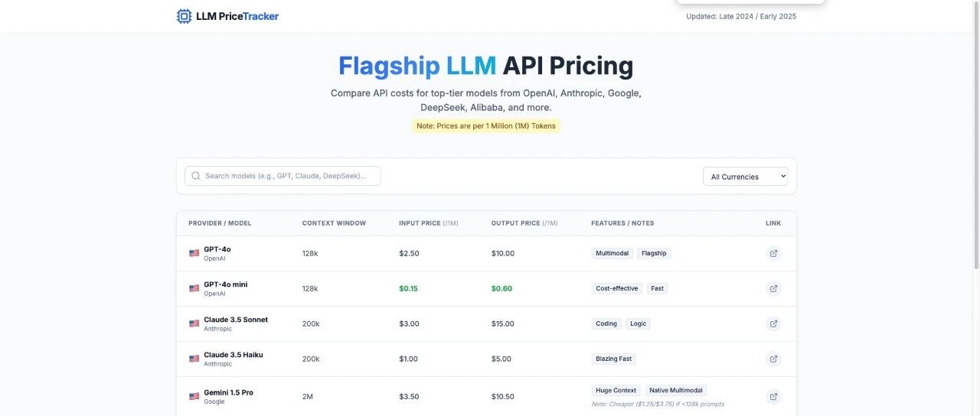980x416 pixels.
Task: Select the Fast tag on GPT-4o mini
Action: click(658, 288)
